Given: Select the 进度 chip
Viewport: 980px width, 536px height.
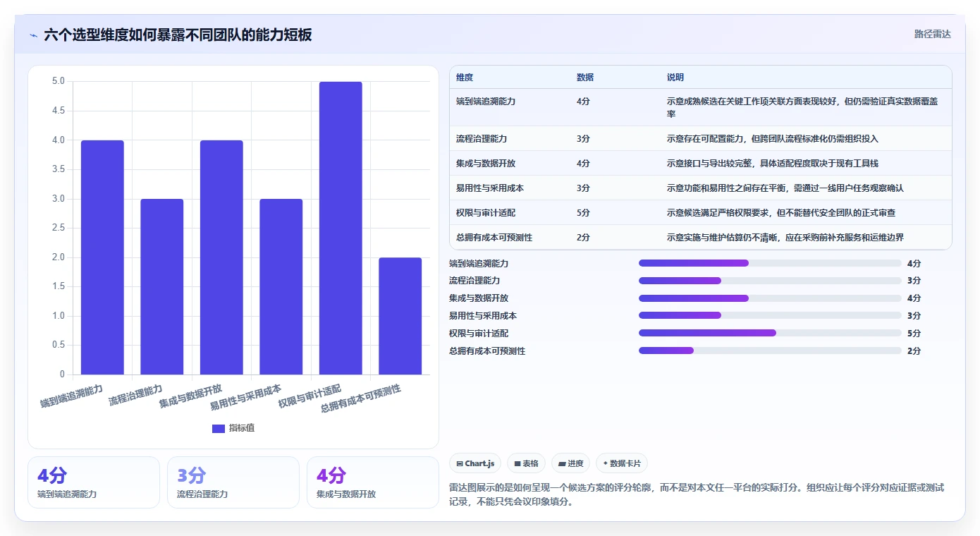Looking at the screenshot, I should click(x=570, y=463).
